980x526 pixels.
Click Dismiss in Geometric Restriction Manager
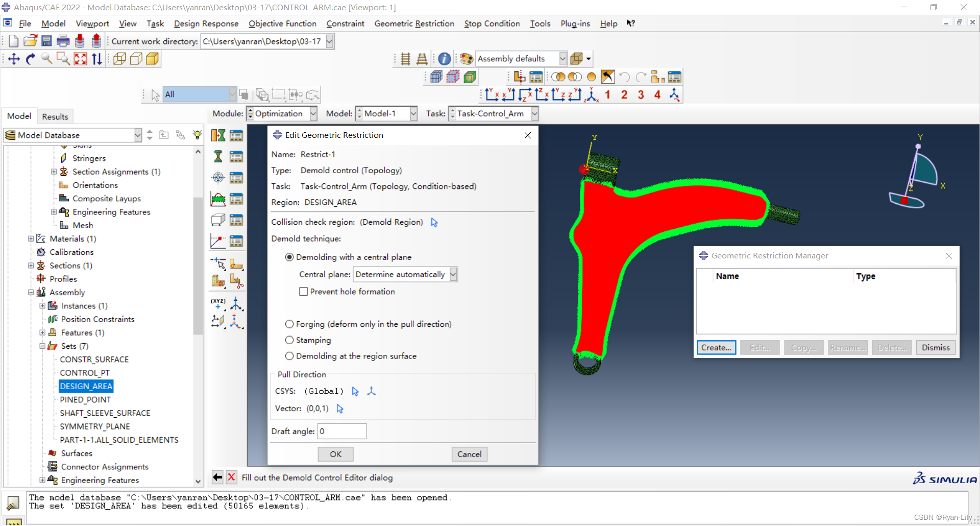tap(936, 348)
